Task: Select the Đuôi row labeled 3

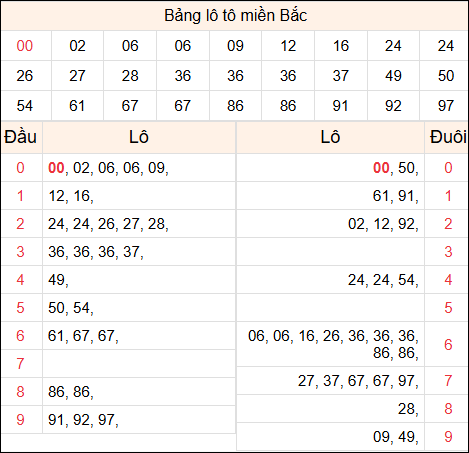Action: (x=352, y=252)
